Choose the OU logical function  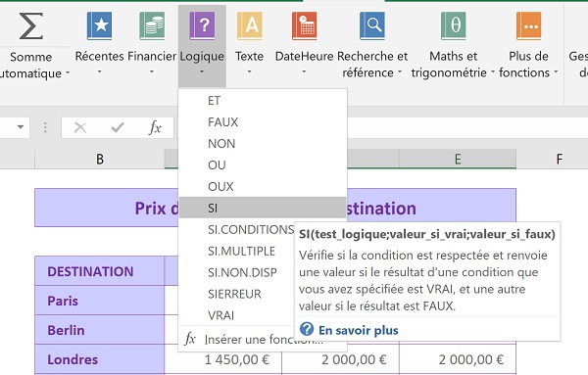point(263,164)
